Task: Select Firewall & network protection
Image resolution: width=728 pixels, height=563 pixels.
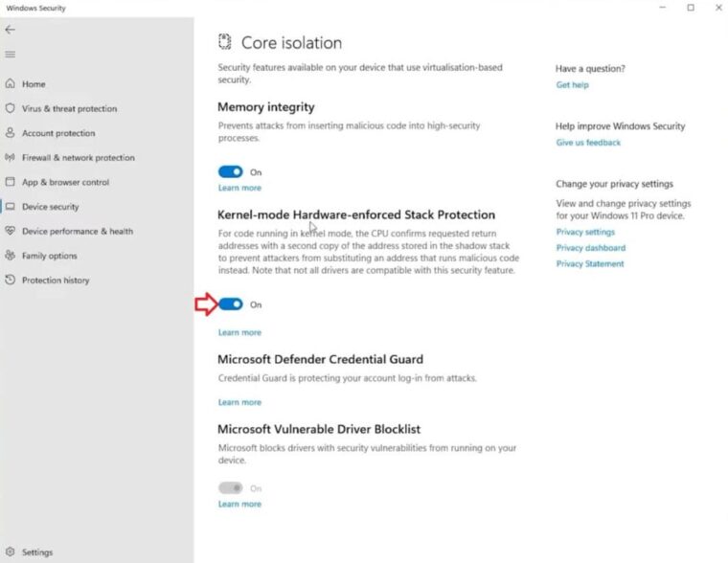Action: [x=79, y=158]
